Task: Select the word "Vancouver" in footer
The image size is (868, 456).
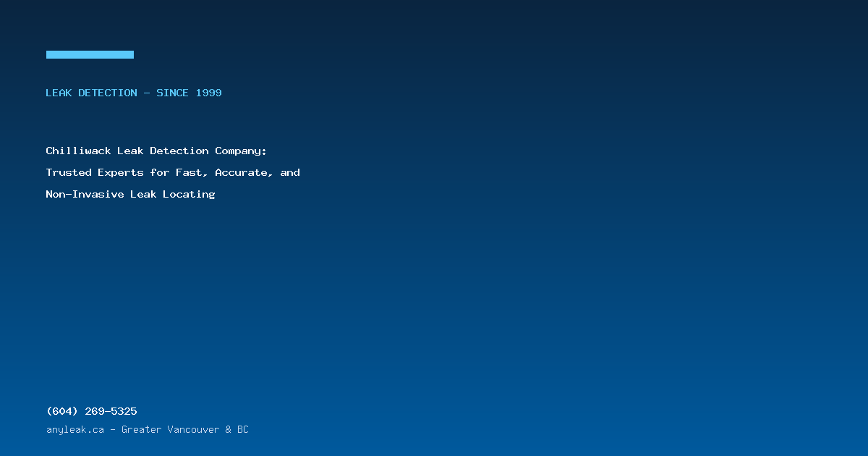Action: click(x=193, y=430)
